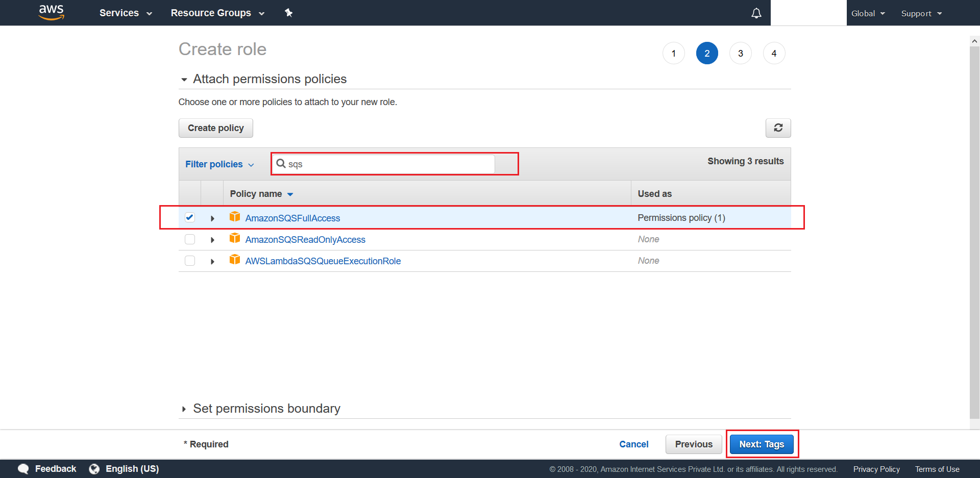Screen dimensions: 980x478
Task: Click the Feedback link in footer
Action: (56, 469)
